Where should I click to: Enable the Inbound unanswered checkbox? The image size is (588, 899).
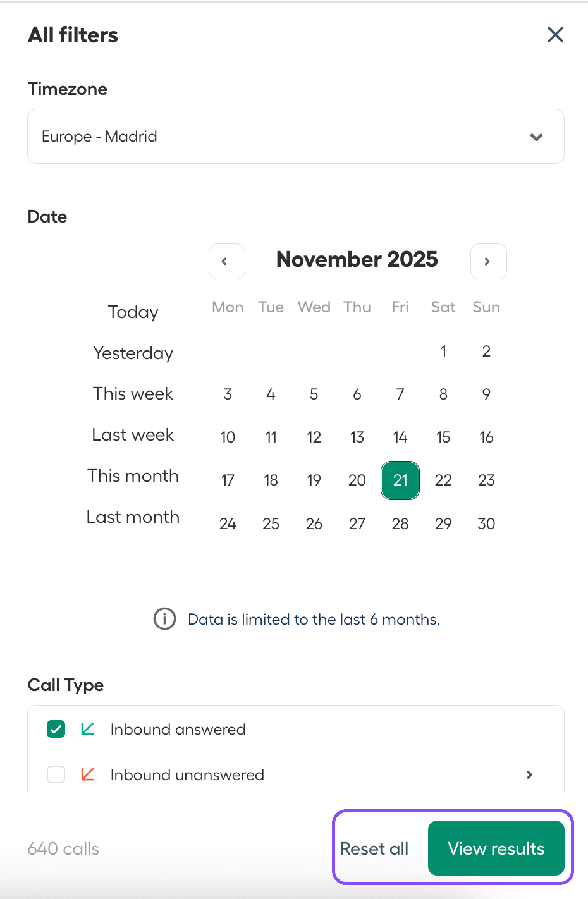tap(56, 774)
